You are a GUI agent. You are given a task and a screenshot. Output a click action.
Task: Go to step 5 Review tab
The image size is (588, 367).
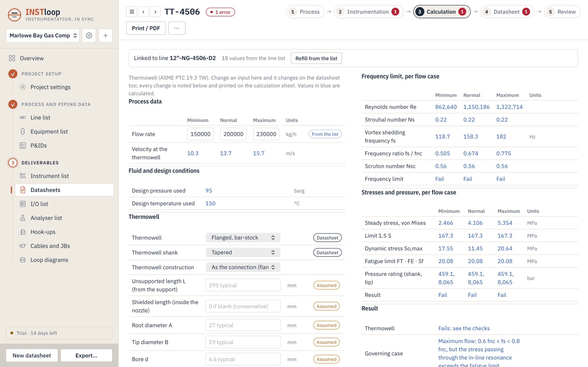[x=562, y=12]
